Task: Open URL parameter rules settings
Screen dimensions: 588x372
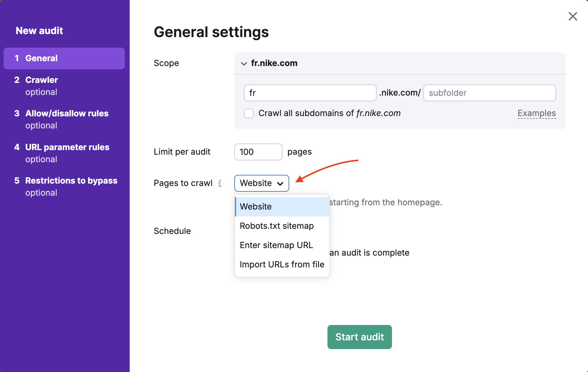Action: coord(67,147)
